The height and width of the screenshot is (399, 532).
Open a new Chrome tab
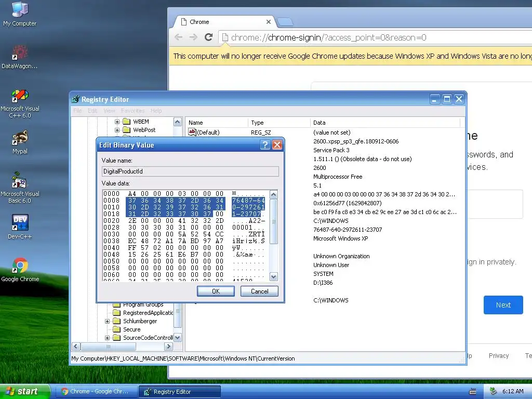(285, 22)
